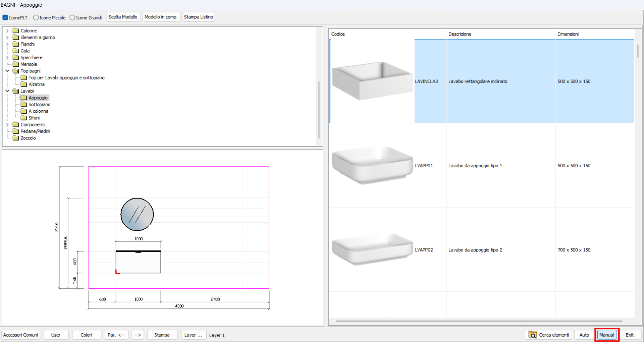Select the LVAPP01 sink thumbnail
644x342 pixels.
pos(372,165)
